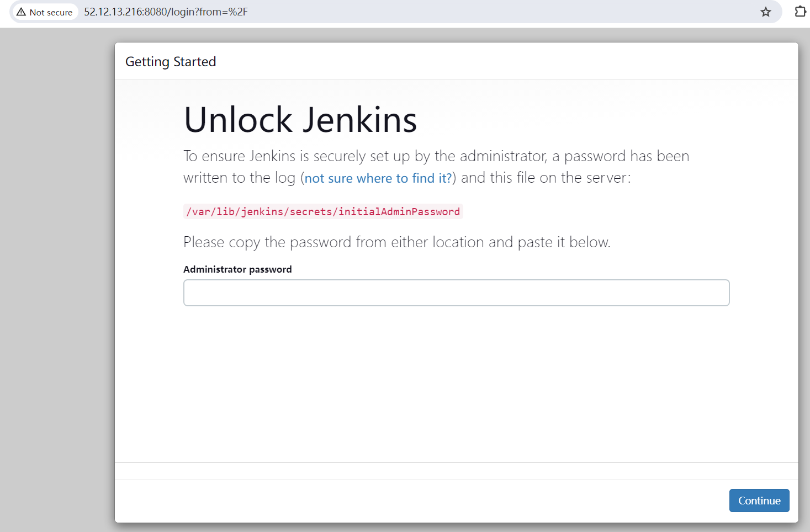Bookmark this page with the star icon

click(765, 12)
